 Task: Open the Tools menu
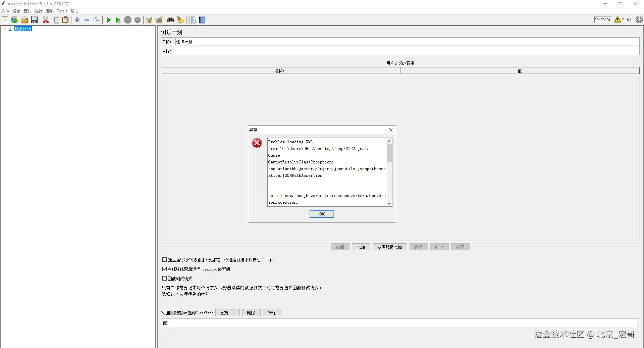click(62, 11)
